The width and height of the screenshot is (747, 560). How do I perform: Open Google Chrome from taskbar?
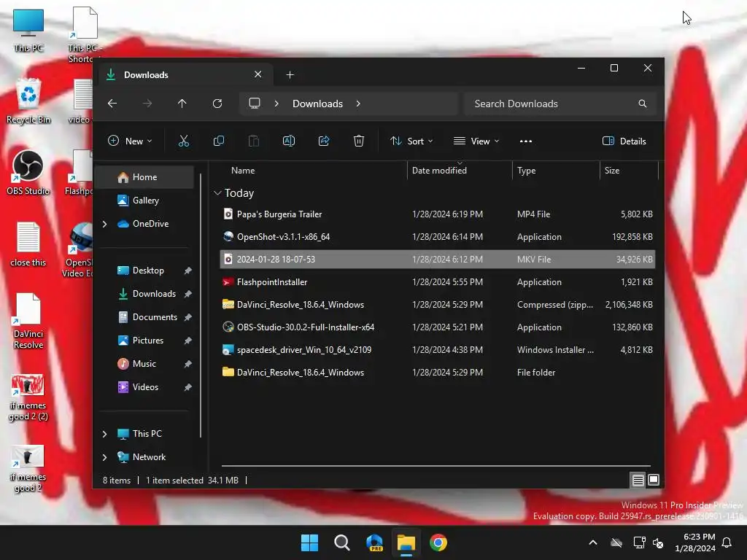click(438, 542)
